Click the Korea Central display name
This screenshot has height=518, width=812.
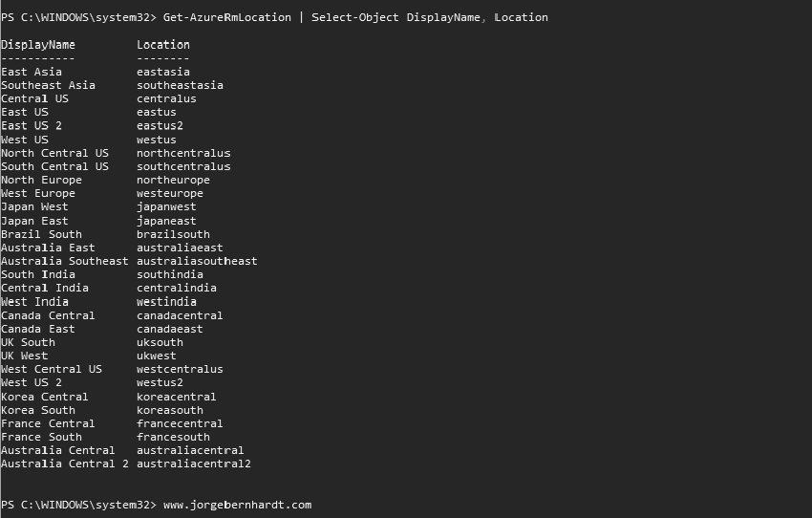(44, 397)
